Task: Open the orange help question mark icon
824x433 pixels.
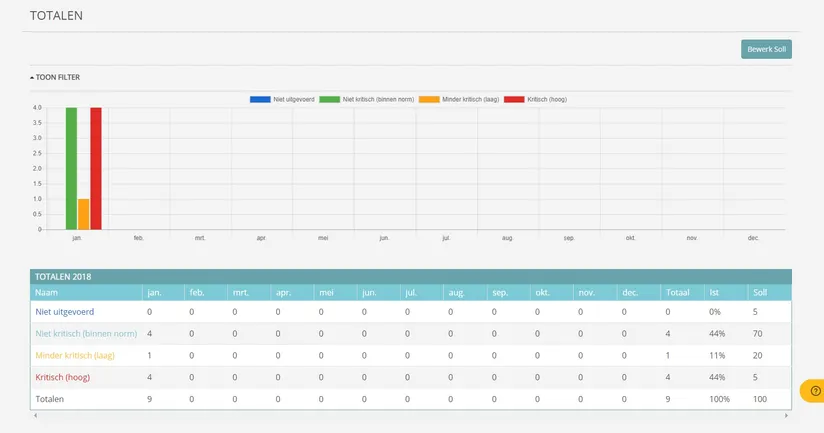Action: 815,391
